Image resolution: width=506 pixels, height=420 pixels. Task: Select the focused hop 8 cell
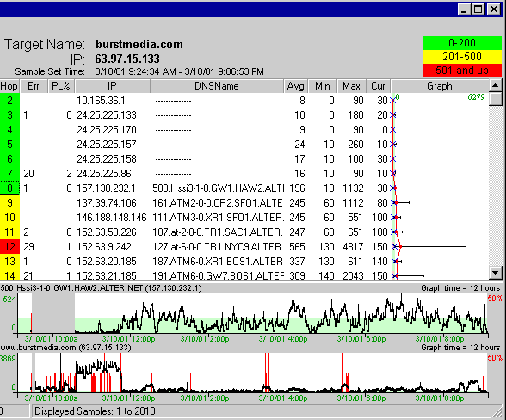[9, 188]
